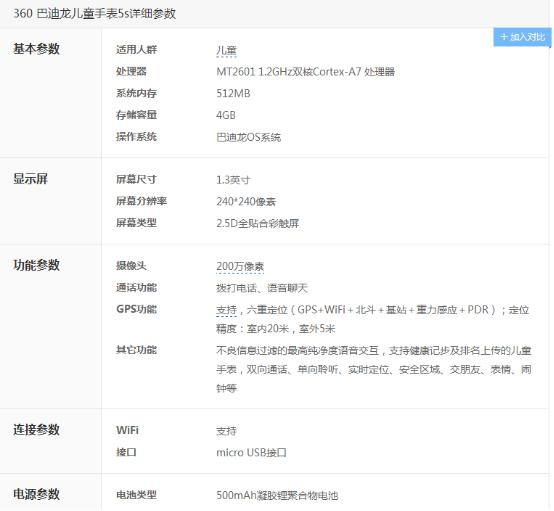Click the GPS功能 label
This screenshot has width=554, height=511.
point(136,309)
